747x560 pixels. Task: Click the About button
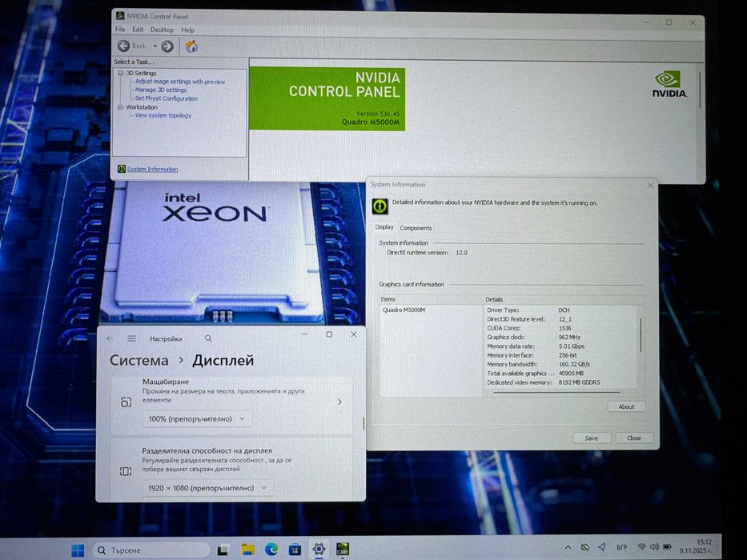[x=626, y=406]
